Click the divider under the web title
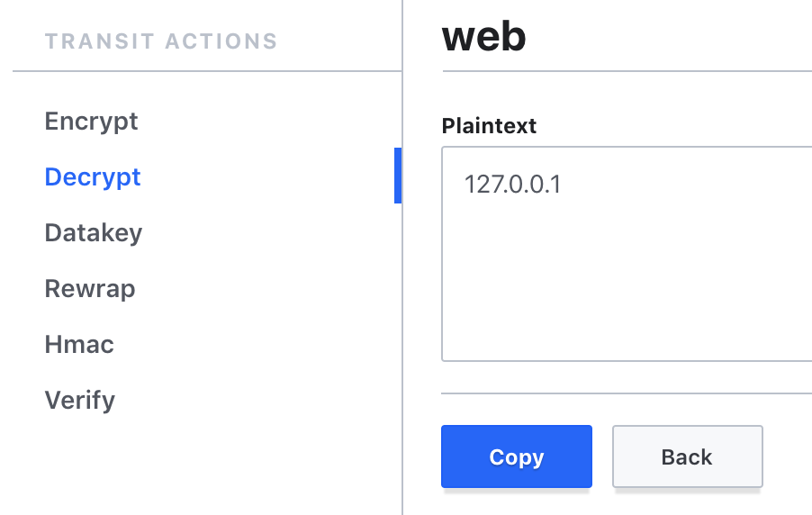812x515 pixels. tap(627, 71)
